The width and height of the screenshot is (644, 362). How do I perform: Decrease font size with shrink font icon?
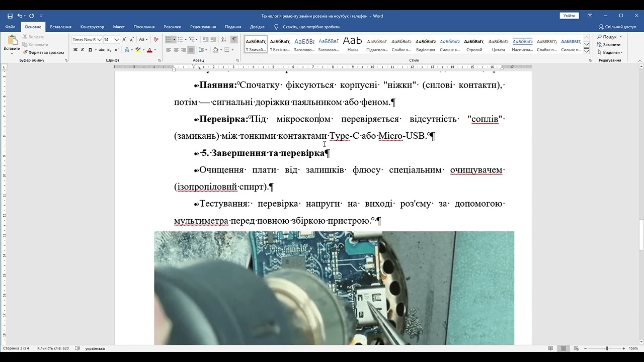132,39
